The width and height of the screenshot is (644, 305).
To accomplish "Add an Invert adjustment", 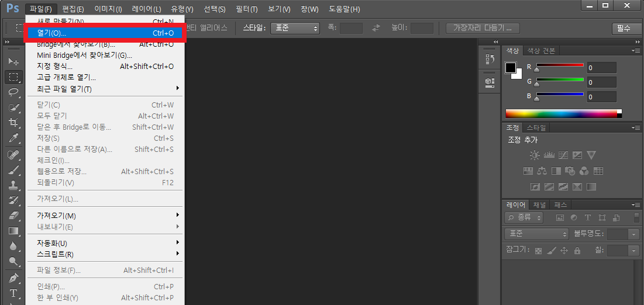I will [535, 187].
